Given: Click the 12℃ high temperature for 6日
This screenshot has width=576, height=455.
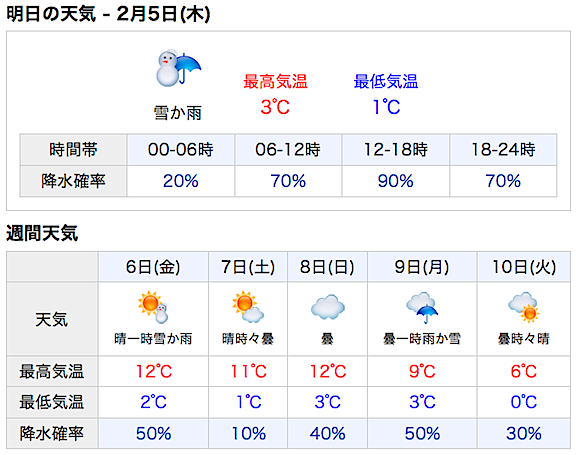Looking at the screenshot, I should (154, 371).
